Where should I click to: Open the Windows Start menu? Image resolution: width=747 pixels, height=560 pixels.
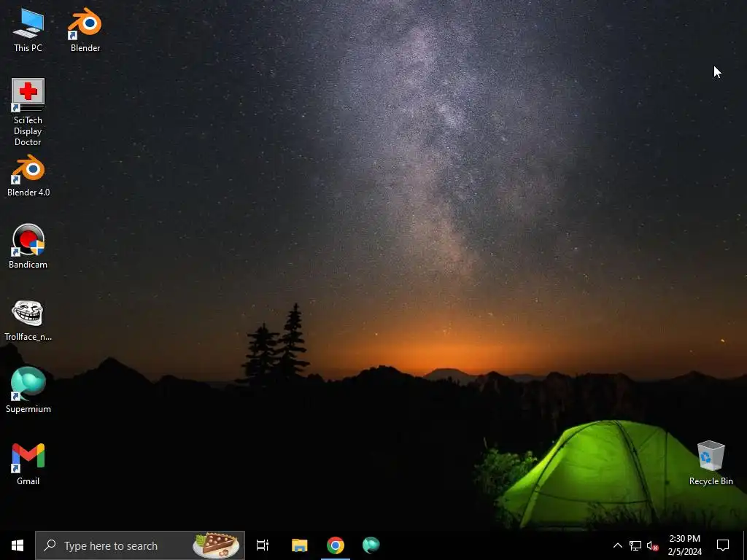tap(18, 545)
